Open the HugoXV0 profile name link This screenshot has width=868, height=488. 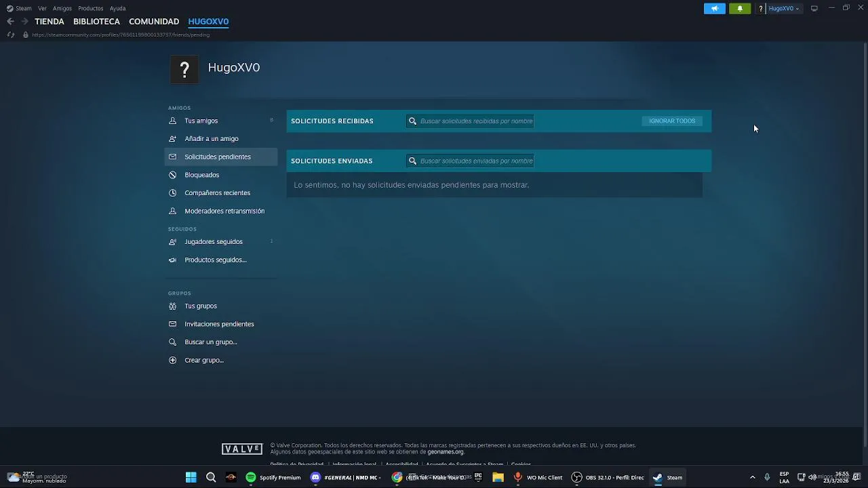234,67
